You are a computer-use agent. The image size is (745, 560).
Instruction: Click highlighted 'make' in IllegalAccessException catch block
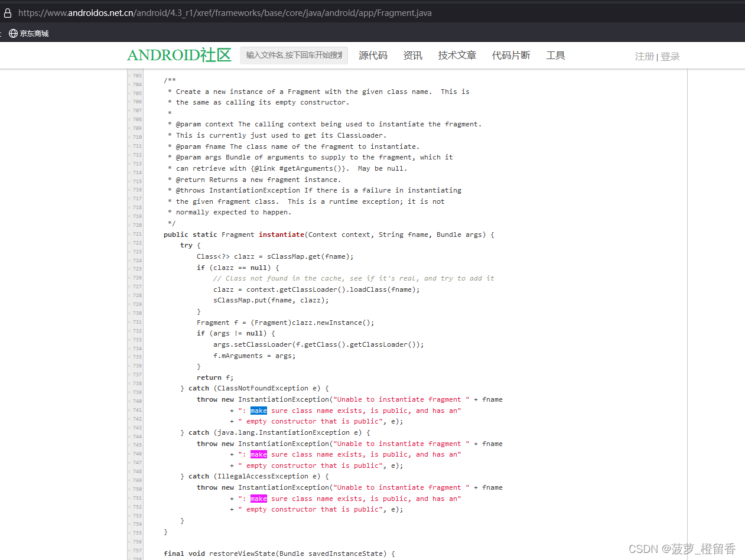(x=258, y=499)
